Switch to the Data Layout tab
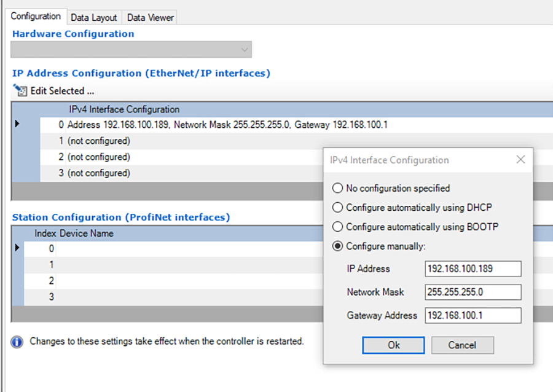This screenshot has width=553, height=392. [x=93, y=18]
